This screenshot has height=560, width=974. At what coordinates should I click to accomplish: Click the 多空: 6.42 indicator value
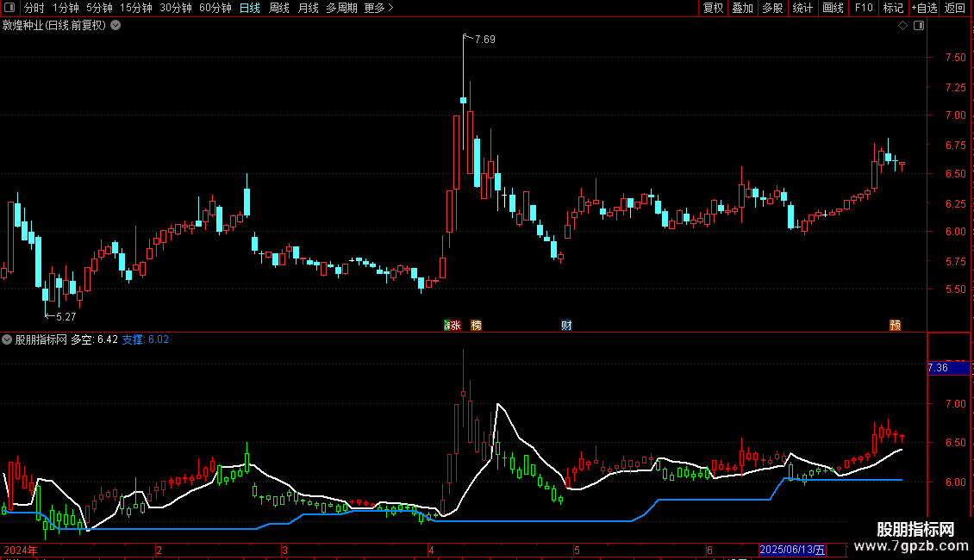(95, 339)
